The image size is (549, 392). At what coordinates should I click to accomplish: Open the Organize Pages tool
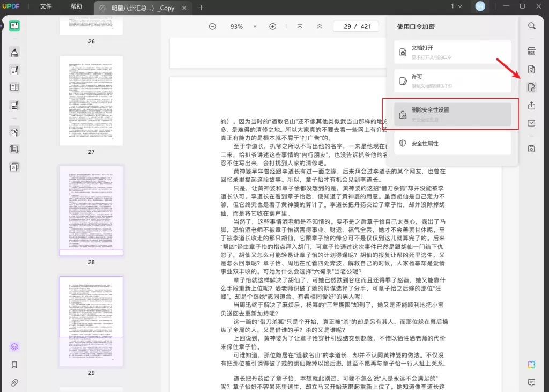click(14, 132)
